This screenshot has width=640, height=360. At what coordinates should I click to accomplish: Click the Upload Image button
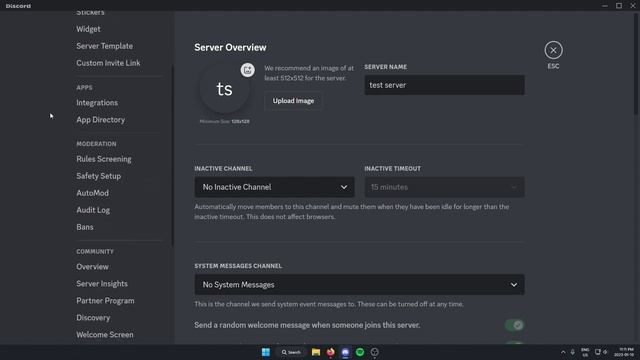coord(293,101)
